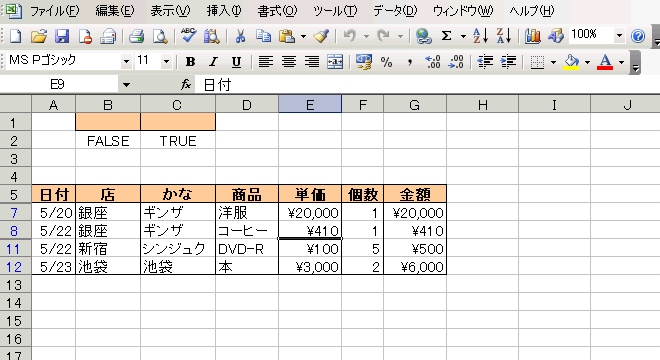Select the シンジュク cell
Image resolution: width=660 pixels, height=360 pixels.
(x=178, y=249)
